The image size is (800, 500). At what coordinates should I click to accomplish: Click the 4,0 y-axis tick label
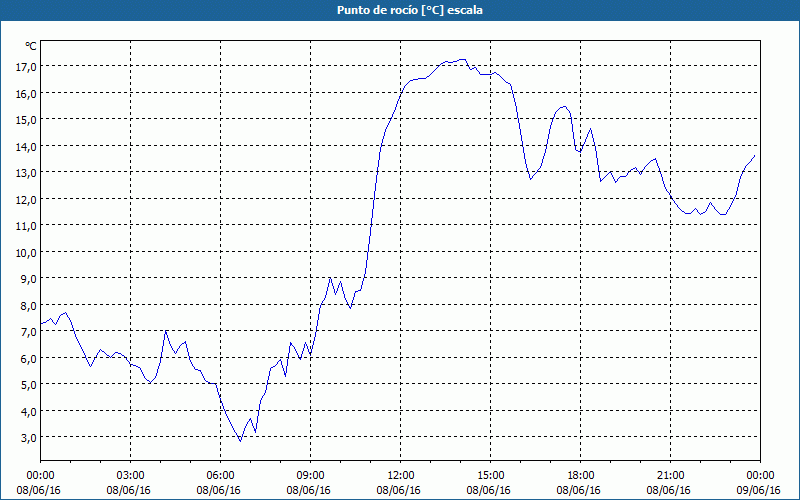[28, 412]
